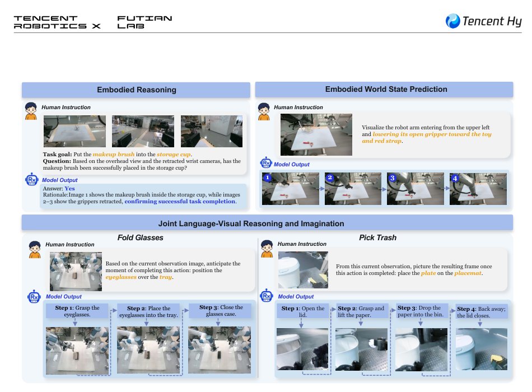Click 'confirming successful task completion' text
Image resolution: width=532 pixels, height=392 pixels.
[x=180, y=201]
